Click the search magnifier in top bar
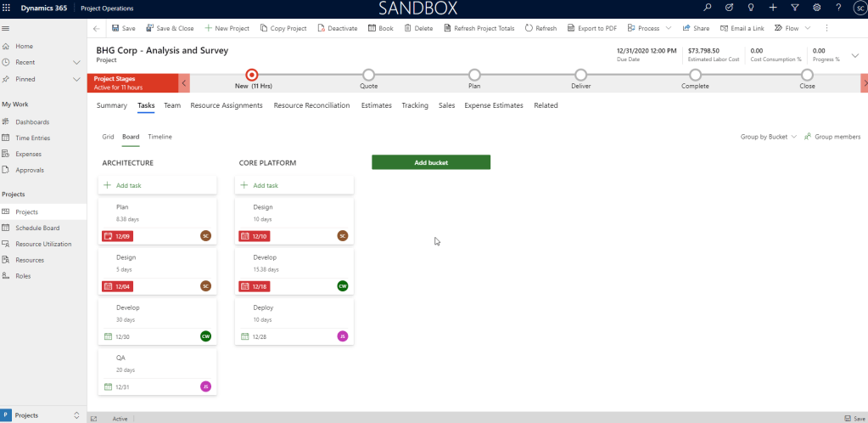The height and width of the screenshot is (423, 868). 708,8
